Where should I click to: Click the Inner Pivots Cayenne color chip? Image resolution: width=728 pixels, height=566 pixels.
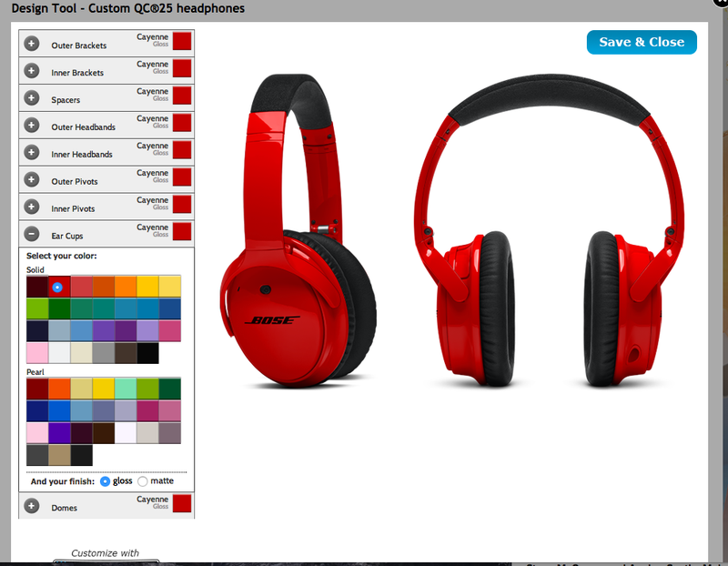[x=182, y=205]
